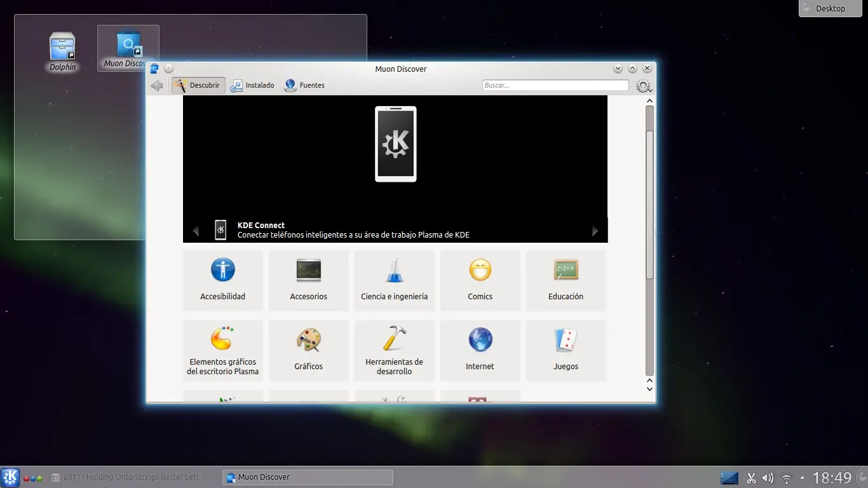Click the small KDE Connect phone icon
The image size is (868, 488).
[220, 230]
